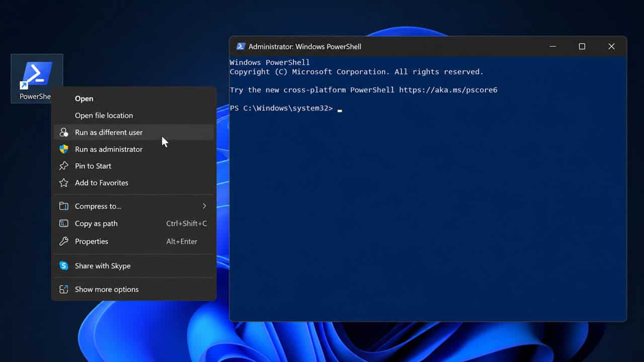Click the Copy as path icon
Image resolution: width=644 pixels, height=362 pixels.
point(64,224)
